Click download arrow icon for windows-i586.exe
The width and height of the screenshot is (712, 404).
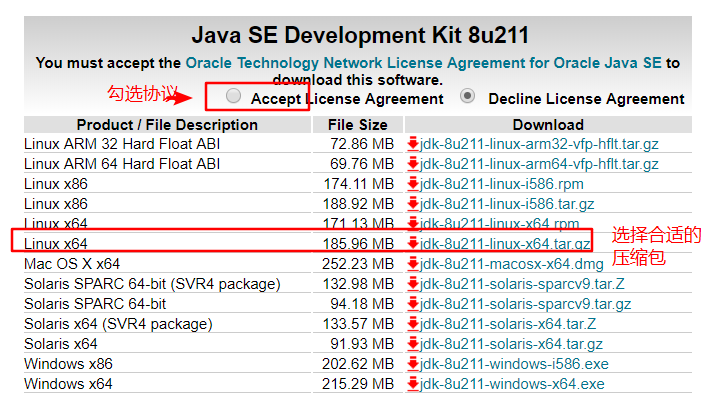click(x=413, y=363)
